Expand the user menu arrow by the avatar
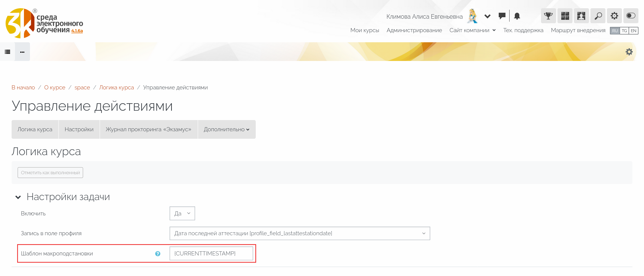This screenshot has width=644, height=276. [x=487, y=16]
